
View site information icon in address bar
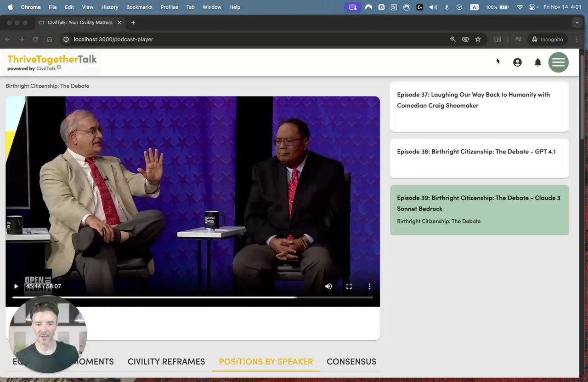[x=66, y=40]
